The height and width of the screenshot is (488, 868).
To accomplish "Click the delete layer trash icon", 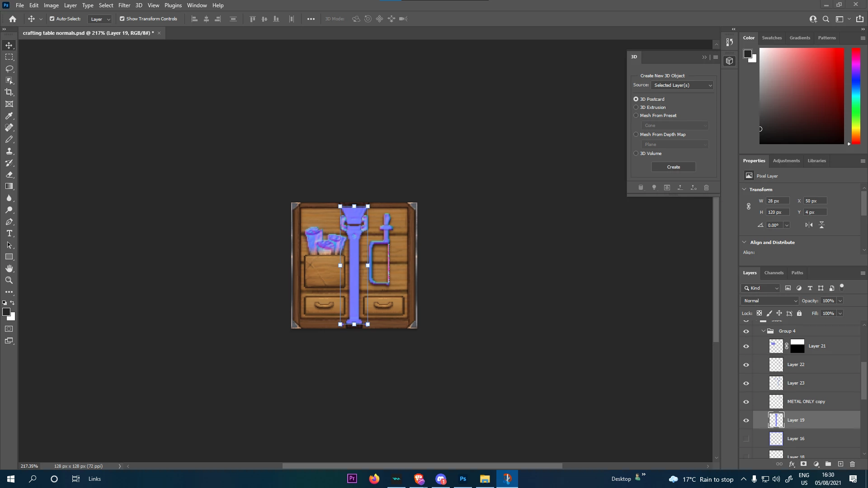I will point(853,464).
